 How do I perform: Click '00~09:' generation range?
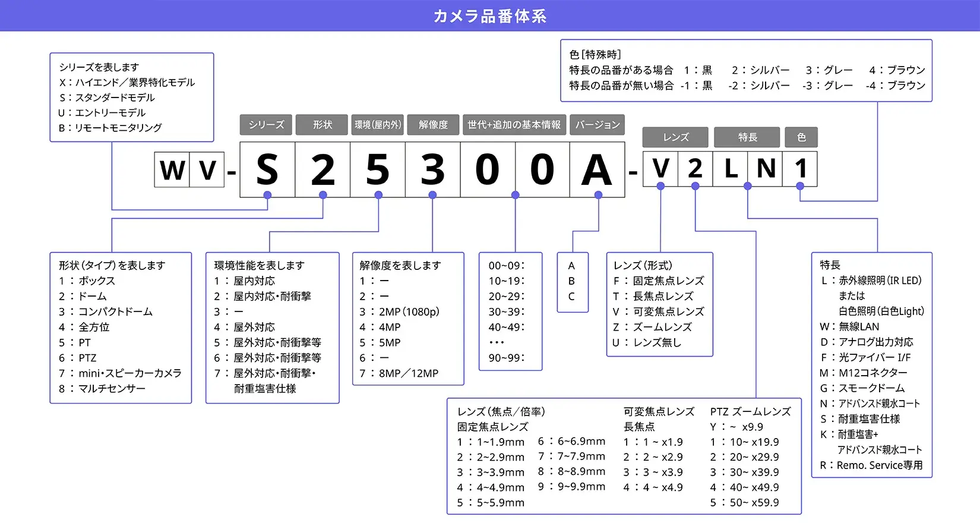507,266
